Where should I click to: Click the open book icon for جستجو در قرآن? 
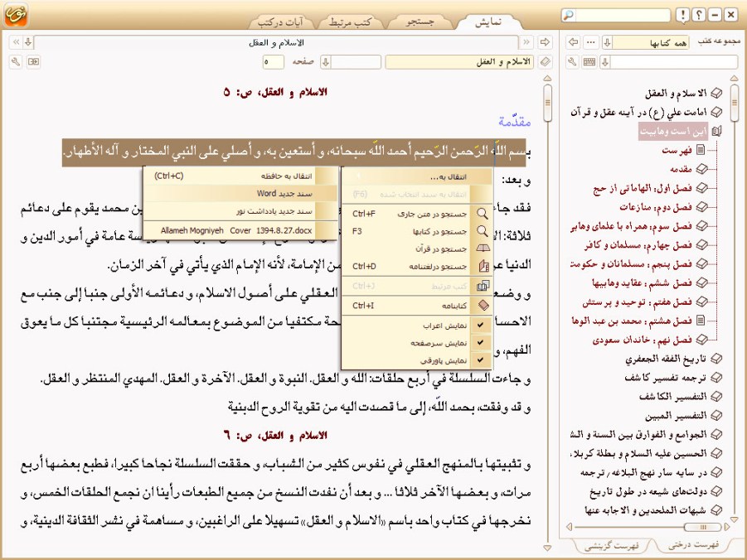(483, 249)
